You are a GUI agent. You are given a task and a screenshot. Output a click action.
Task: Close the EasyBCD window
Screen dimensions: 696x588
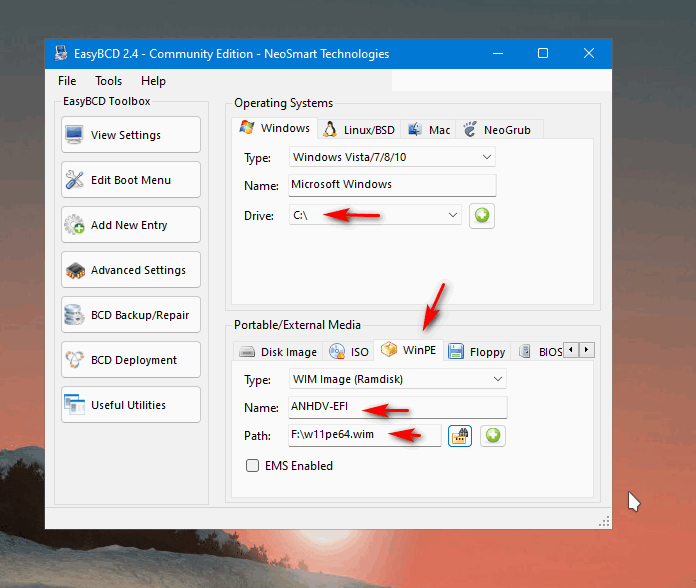click(589, 53)
